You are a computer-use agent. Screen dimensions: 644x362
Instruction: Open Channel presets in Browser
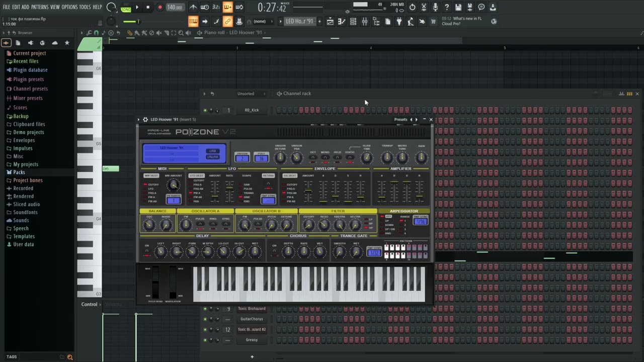[x=30, y=88]
